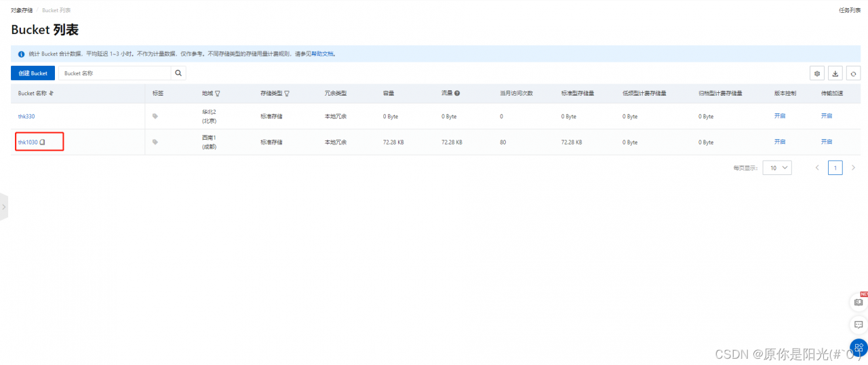Click the 版本控制 column header

click(x=785, y=94)
